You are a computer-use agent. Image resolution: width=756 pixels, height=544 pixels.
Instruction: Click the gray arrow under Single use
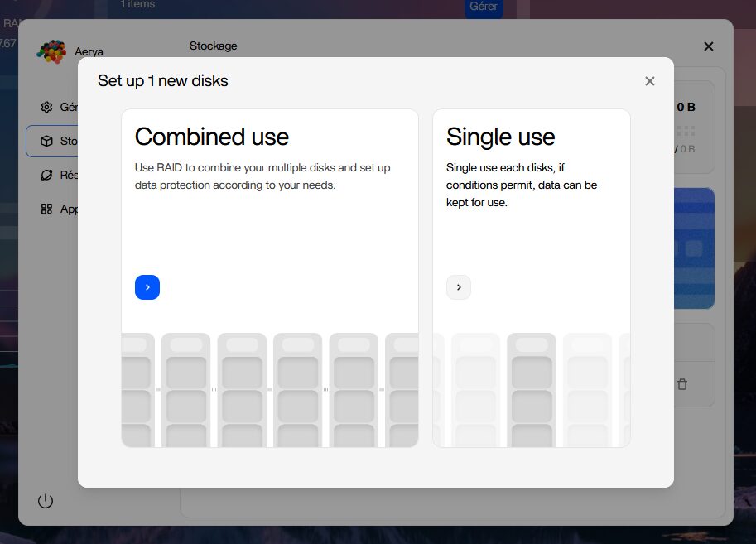click(459, 287)
